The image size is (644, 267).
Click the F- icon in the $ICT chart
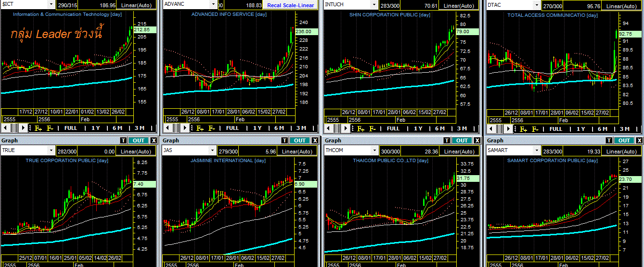coord(50,128)
